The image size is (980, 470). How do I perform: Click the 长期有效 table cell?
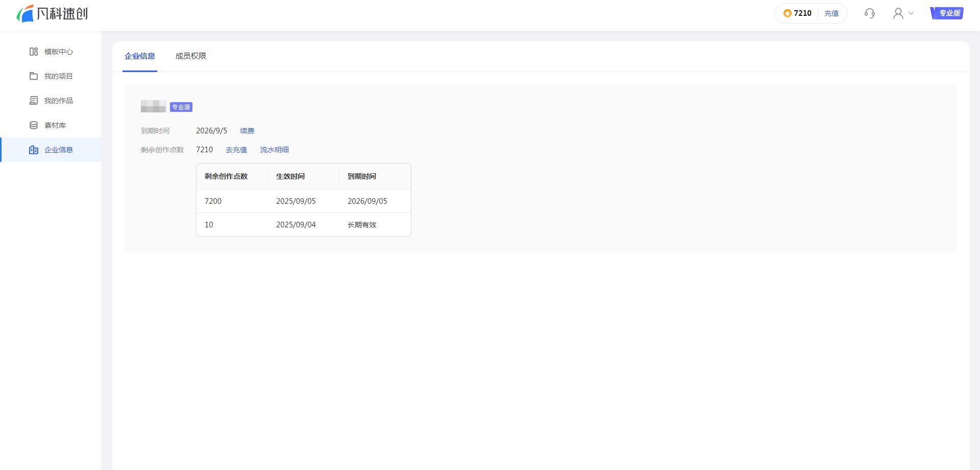362,225
